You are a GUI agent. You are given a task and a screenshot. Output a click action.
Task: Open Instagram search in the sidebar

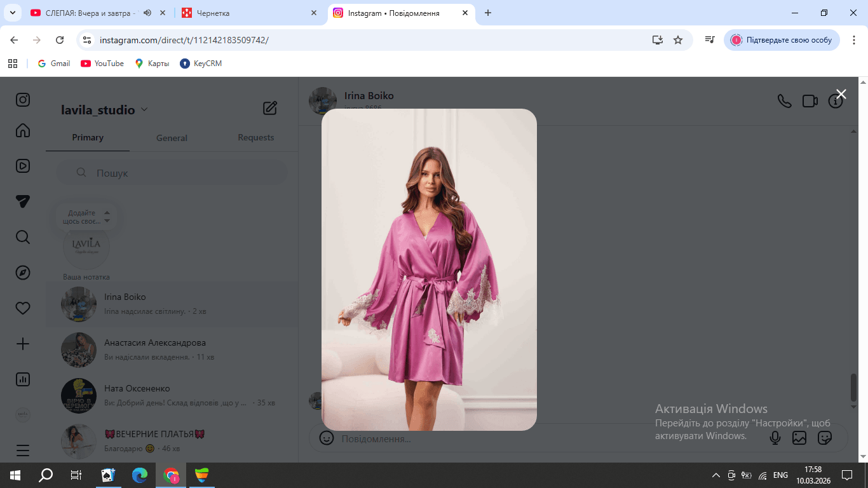23,237
